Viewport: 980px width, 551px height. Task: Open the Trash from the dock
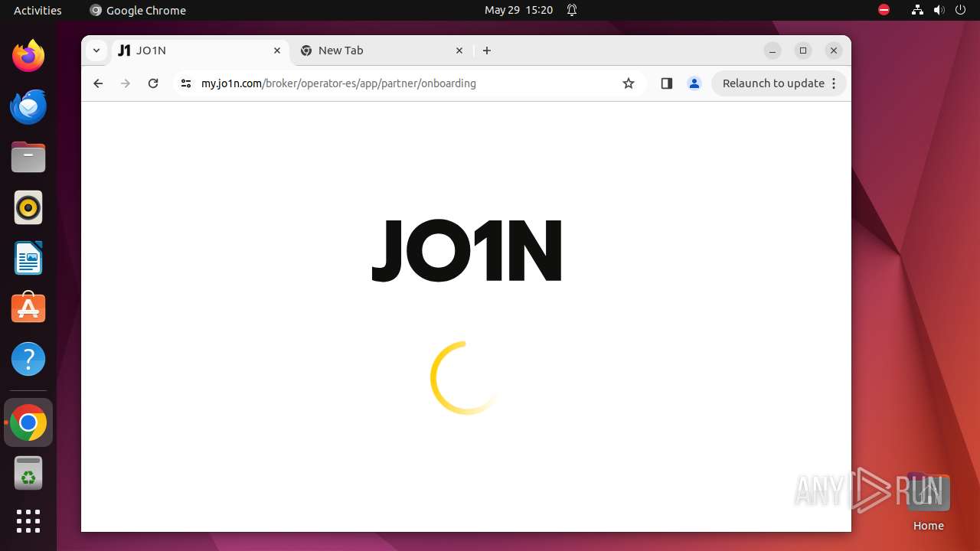(x=28, y=473)
